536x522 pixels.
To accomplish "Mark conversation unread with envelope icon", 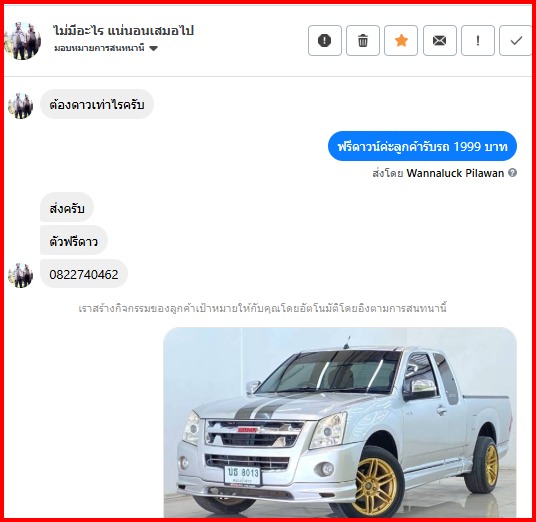I will [440, 40].
